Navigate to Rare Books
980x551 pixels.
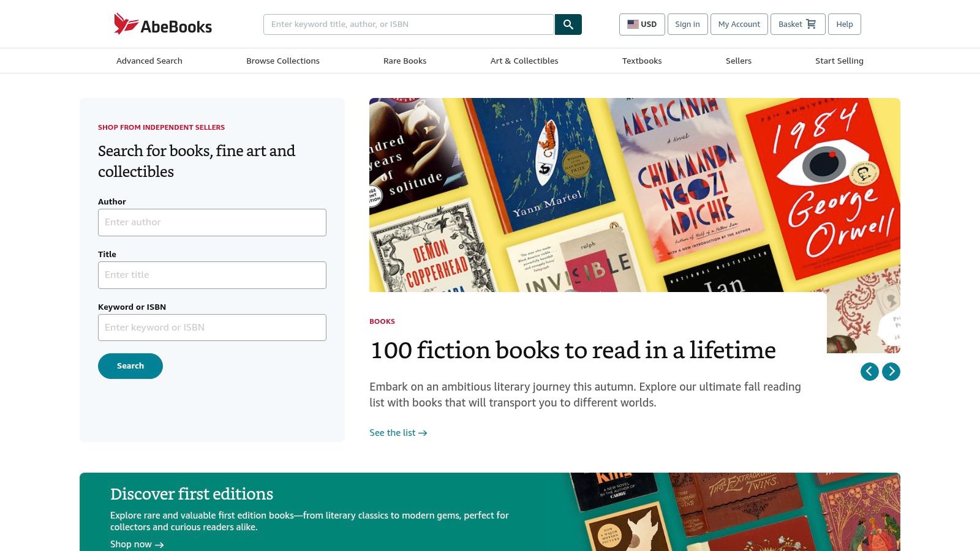tap(405, 61)
